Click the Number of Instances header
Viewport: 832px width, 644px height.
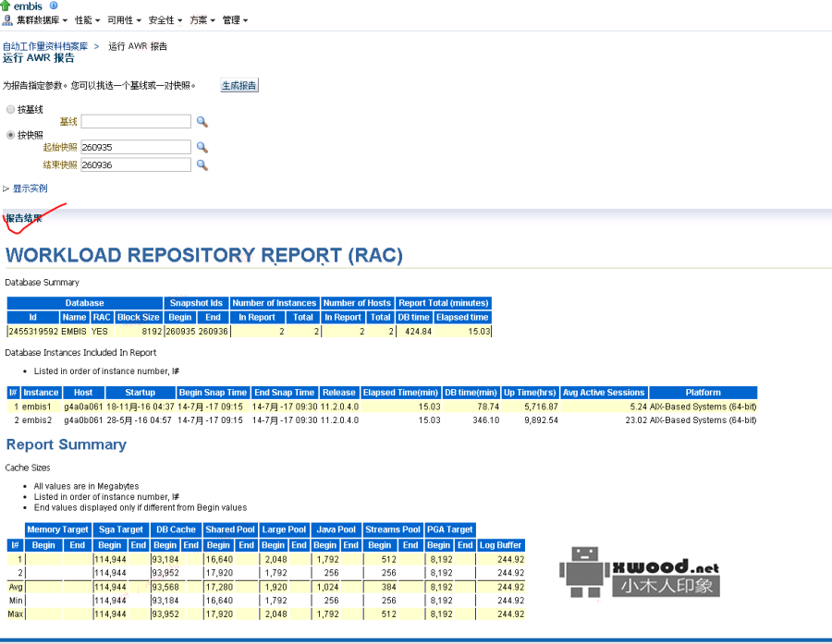[x=275, y=303]
